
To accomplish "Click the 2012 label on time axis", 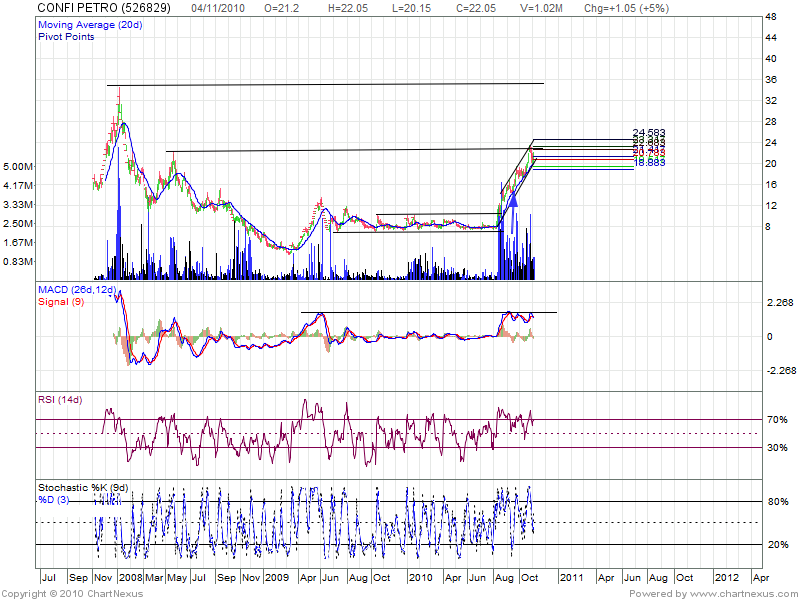I will [x=727, y=578].
